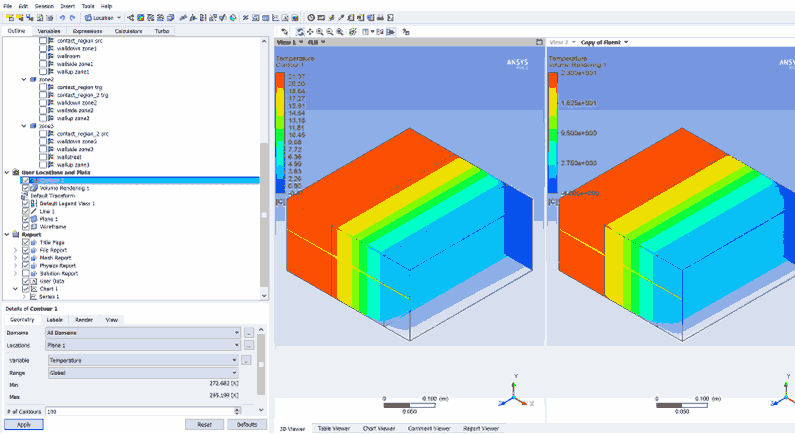Click the Redo arrow icon
Image resolution: width=795 pixels, height=434 pixels.
(x=74, y=18)
